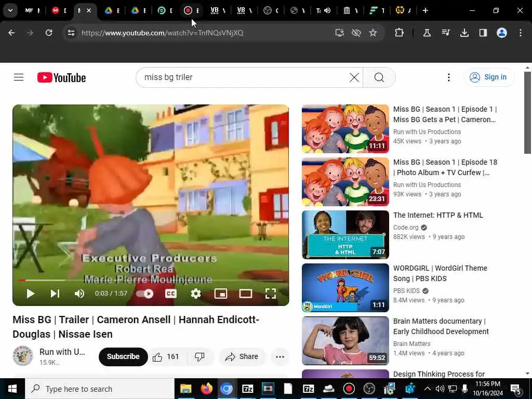Viewport: 532px width, 399px height.
Task: Toggle closed captions on the video
Action: (x=170, y=294)
